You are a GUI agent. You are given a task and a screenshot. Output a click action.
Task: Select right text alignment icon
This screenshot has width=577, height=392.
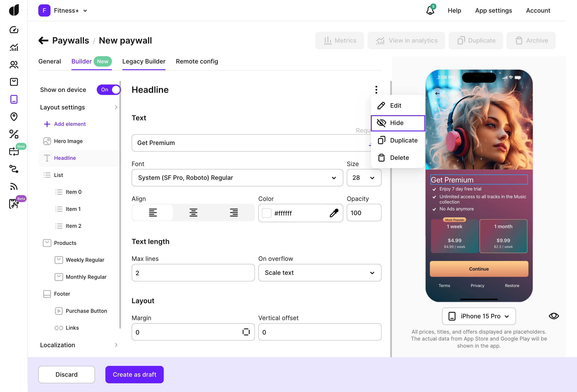234,213
